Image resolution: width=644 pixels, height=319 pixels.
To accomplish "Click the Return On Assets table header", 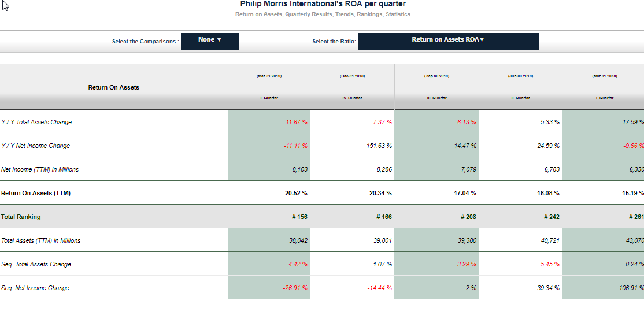I will coord(114,87).
